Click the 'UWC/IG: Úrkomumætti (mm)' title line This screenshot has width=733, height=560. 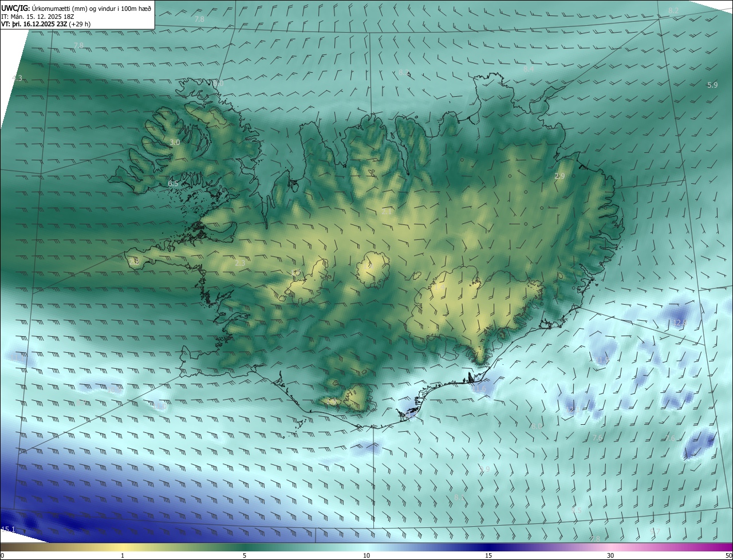(76, 8)
